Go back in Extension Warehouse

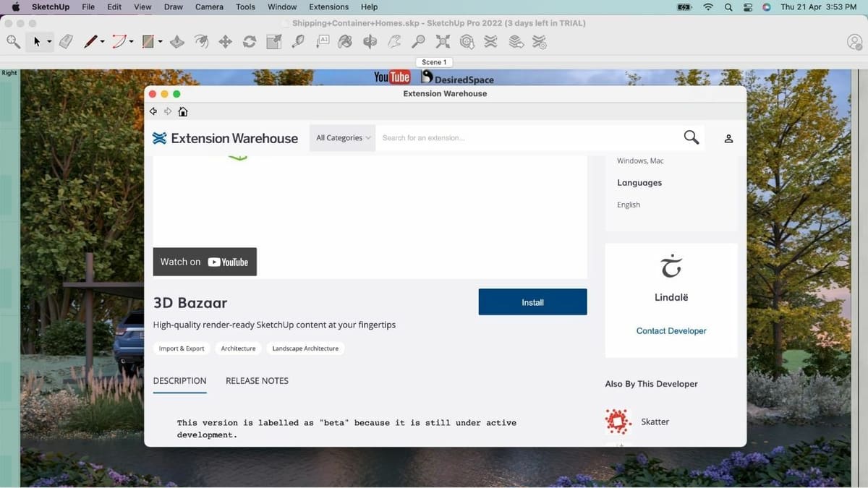pos(153,111)
